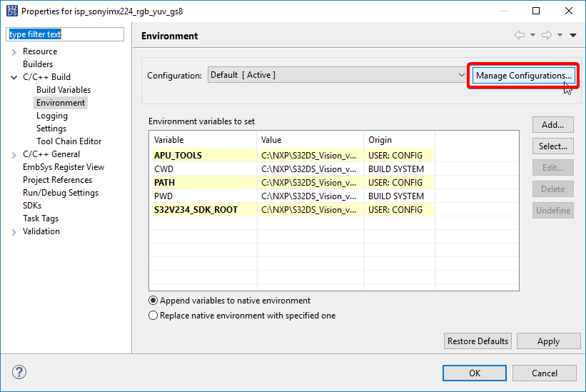This screenshot has width=586, height=392.
Task: Expand the Validation tree node
Action: (x=14, y=232)
